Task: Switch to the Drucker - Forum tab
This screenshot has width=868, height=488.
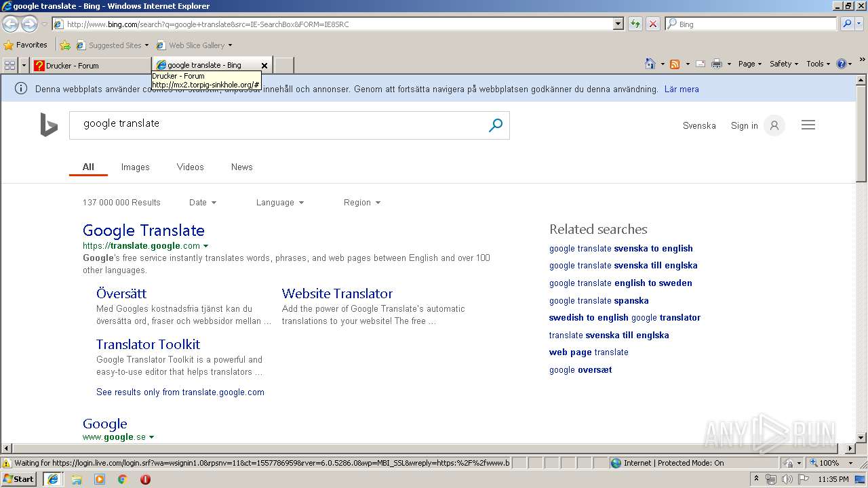Action: click(92, 65)
